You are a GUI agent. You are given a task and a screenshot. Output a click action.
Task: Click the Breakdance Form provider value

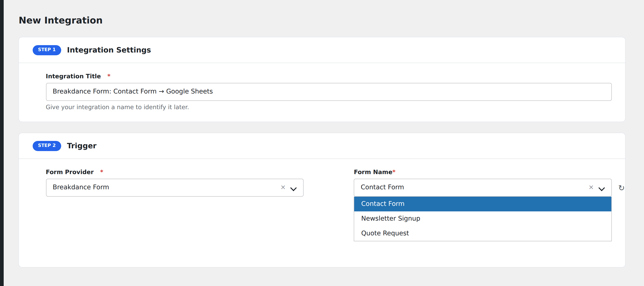[x=81, y=187]
